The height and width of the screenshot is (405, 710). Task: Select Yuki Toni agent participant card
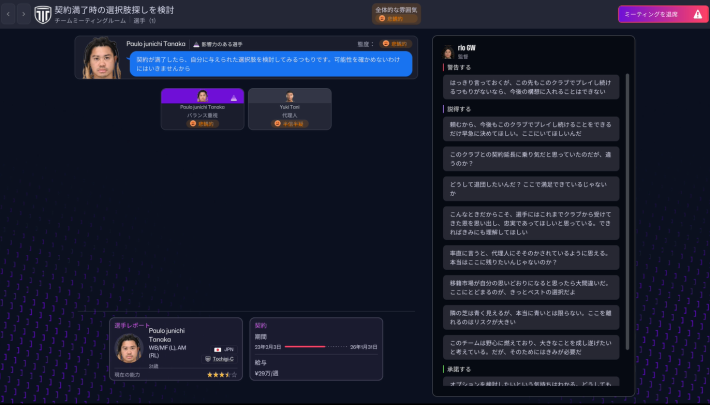click(289, 108)
